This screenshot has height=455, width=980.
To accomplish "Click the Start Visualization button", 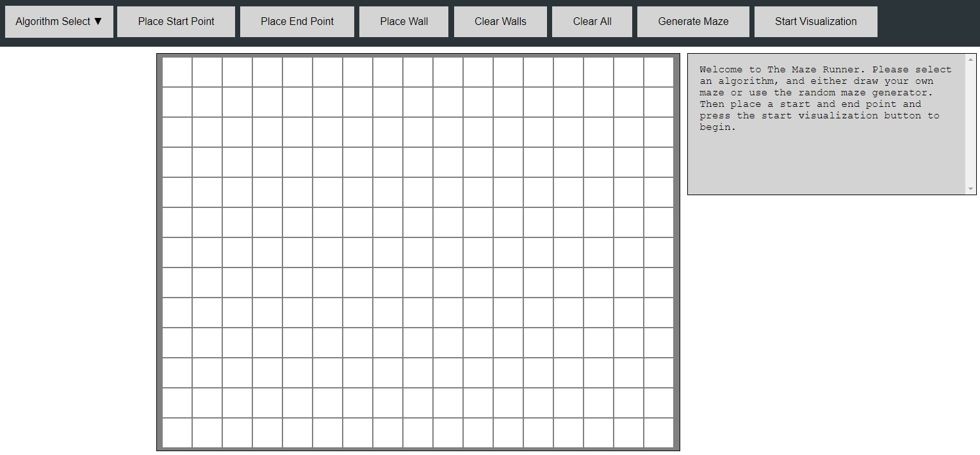I will pos(815,22).
